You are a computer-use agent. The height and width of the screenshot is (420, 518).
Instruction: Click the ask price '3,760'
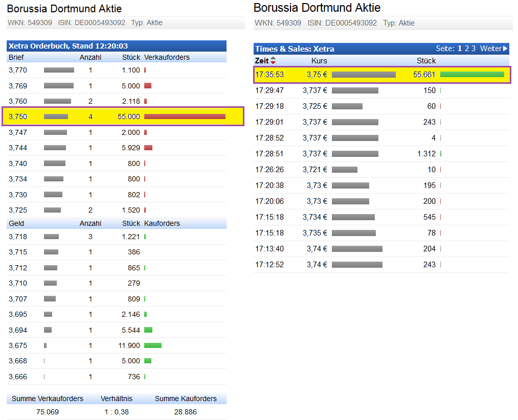point(18,101)
